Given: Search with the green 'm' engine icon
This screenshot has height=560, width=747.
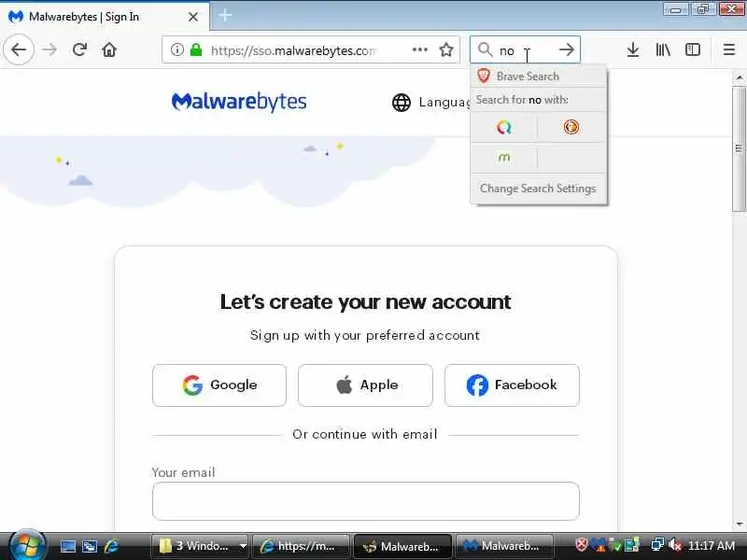Looking at the screenshot, I should pos(504,158).
